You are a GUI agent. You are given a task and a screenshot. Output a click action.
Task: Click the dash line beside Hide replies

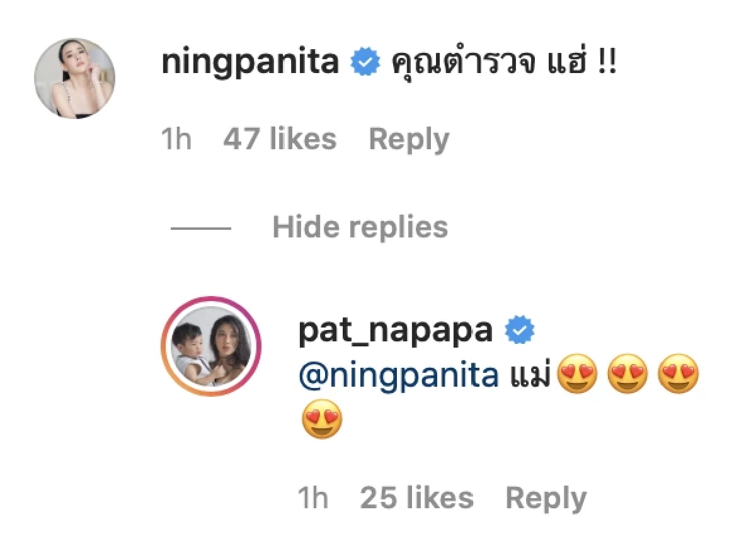coord(201,227)
